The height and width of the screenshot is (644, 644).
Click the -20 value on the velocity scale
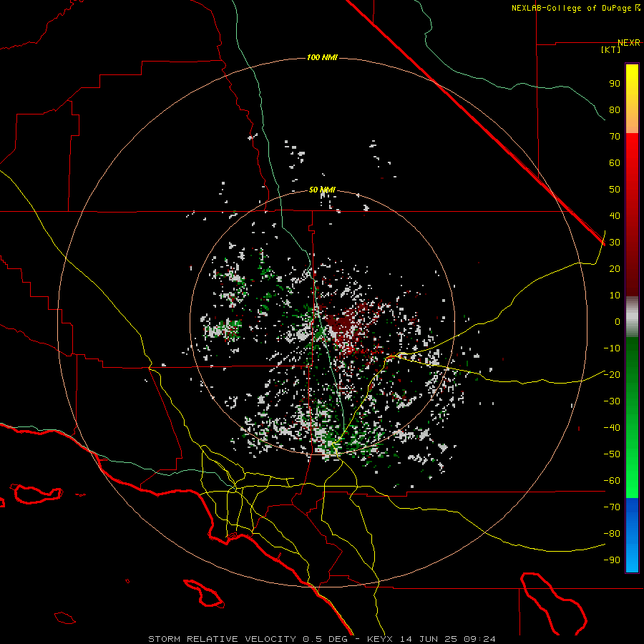612,375
